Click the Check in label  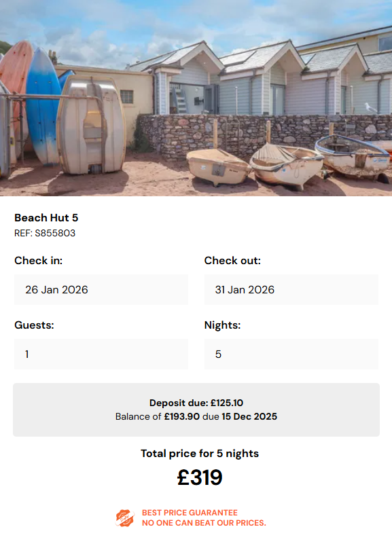[37, 260]
